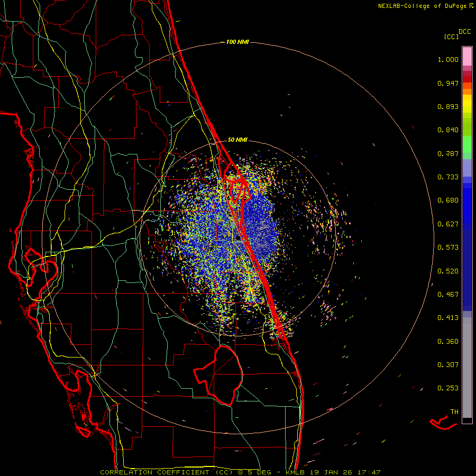Click the 0.787 scale value

pos(448,153)
